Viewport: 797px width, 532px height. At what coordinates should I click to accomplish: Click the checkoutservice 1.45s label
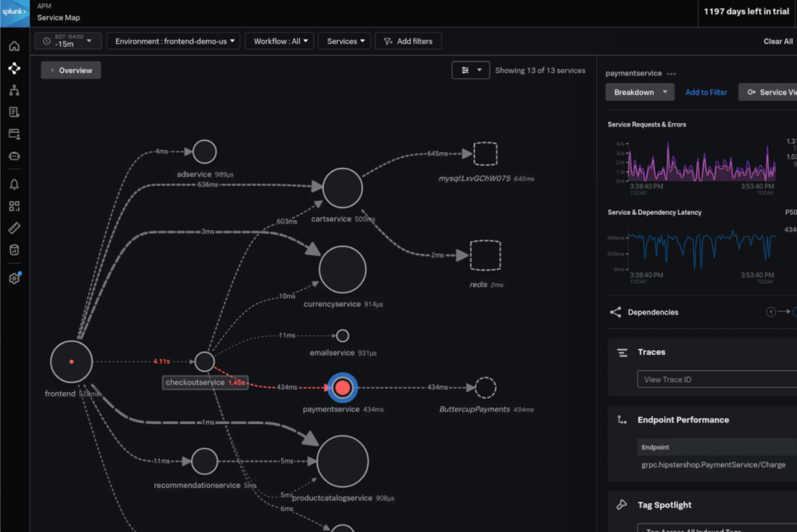coord(205,382)
